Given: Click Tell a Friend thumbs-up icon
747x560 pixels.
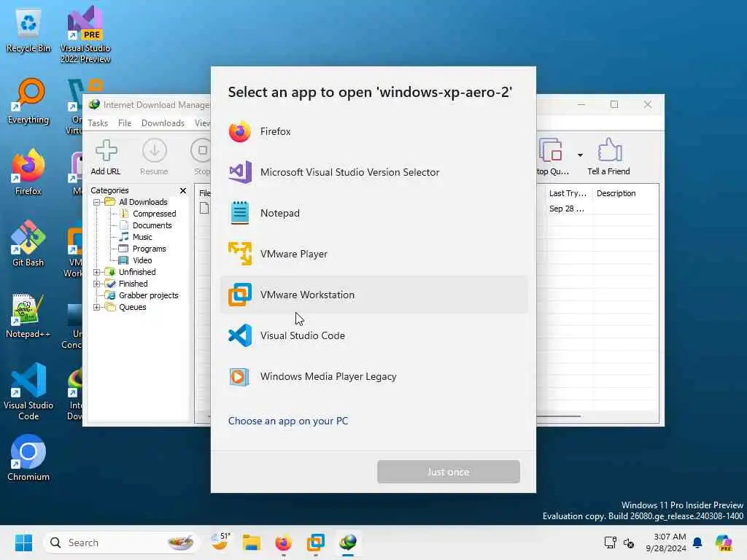Looking at the screenshot, I should (x=609, y=157).
